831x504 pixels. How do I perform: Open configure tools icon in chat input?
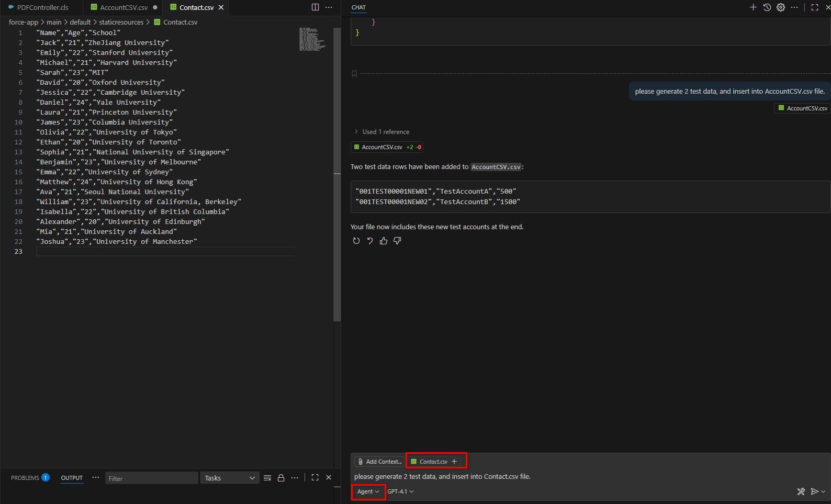(x=801, y=491)
